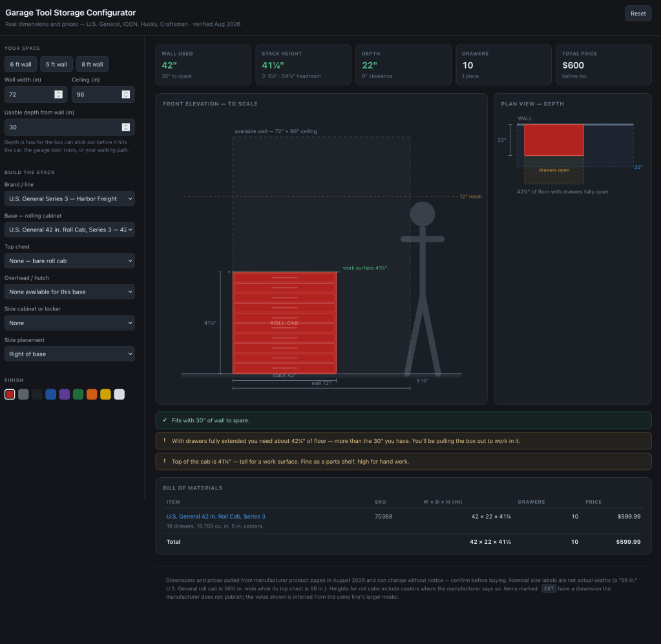The height and width of the screenshot is (644, 661).
Task: Select the purple finish swatch
Action: pos(65,394)
